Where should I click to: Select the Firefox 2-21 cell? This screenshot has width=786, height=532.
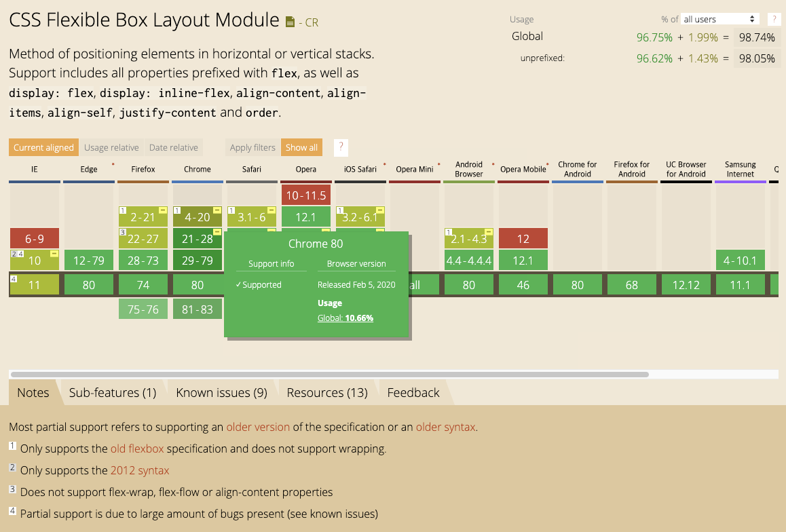(x=143, y=216)
